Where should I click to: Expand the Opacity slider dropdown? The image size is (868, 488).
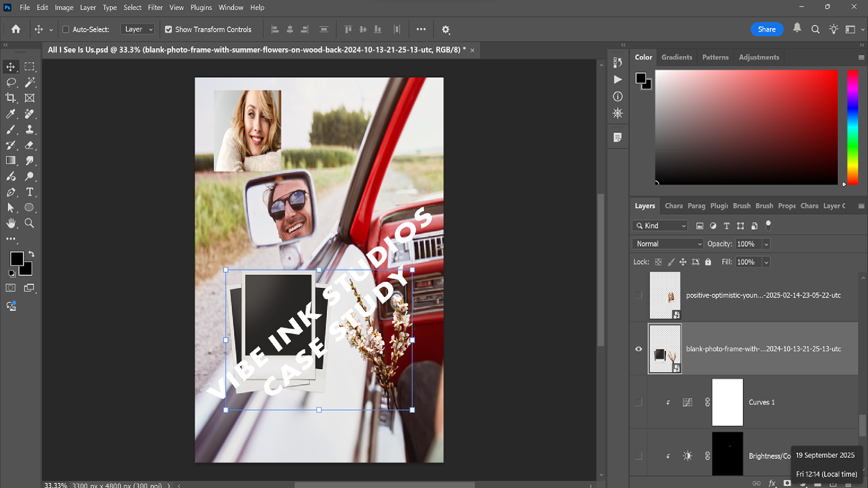(x=766, y=244)
